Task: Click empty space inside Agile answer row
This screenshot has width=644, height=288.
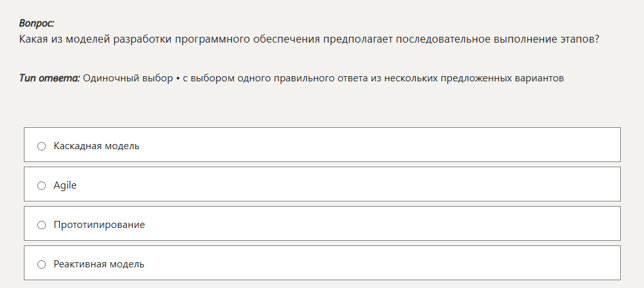Action: [387, 185]
